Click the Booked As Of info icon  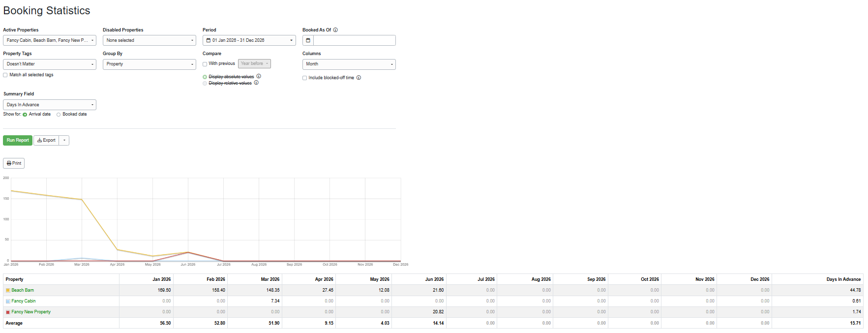click(x=335, y=30)
